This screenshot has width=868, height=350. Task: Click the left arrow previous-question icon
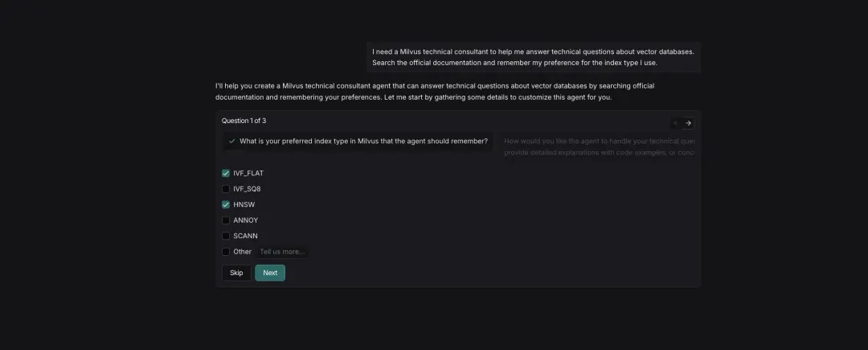(x=676, y=123)
